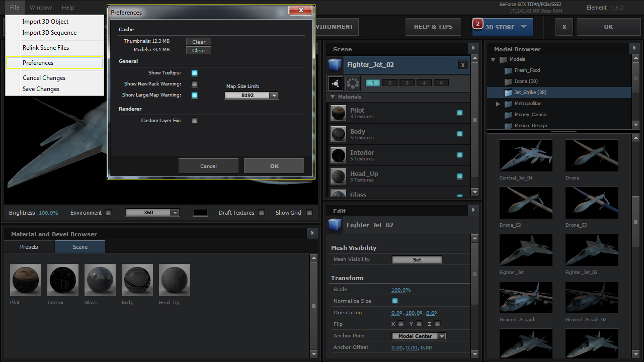This screenshot has height=362, width=644.
Task: Select the Combat_Jet_04 model thumbnail
Action: point(526,156)
